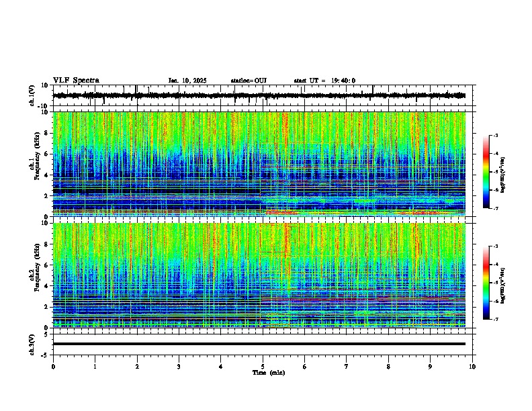Click time axis tick label "3"

click(x=179, y=367)
